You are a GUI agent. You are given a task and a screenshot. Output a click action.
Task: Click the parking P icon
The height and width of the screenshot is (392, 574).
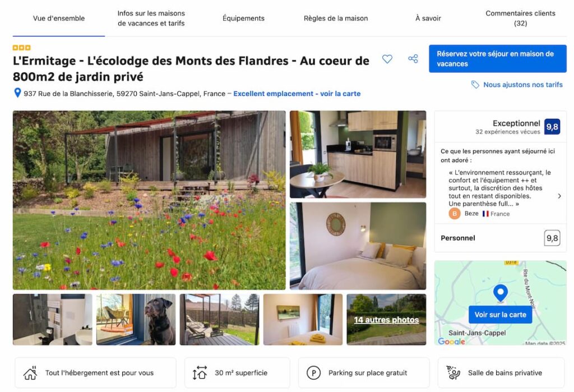point(313,373)
